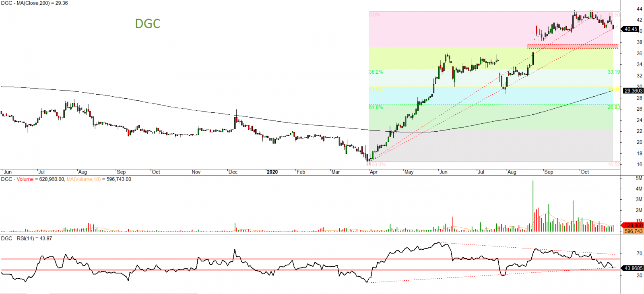Click the orange '596,743' volume average tag
644x294 pixels.
pyautogui.click(x=633, y=231)
